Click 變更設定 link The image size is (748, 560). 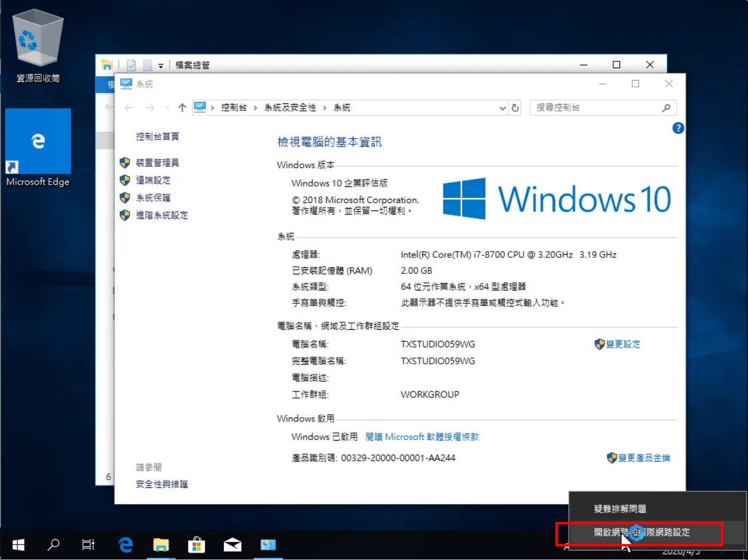point(623,344)
